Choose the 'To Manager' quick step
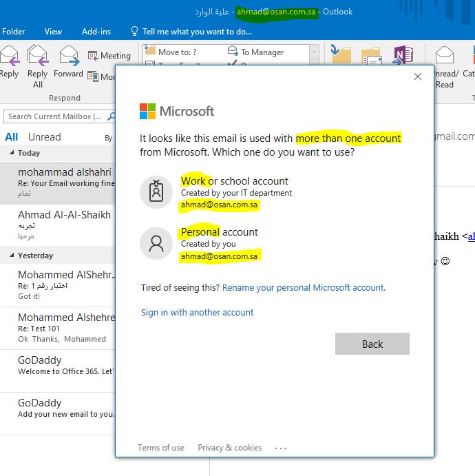This screenshot has width=475, height=476. [x=255, y=52]
